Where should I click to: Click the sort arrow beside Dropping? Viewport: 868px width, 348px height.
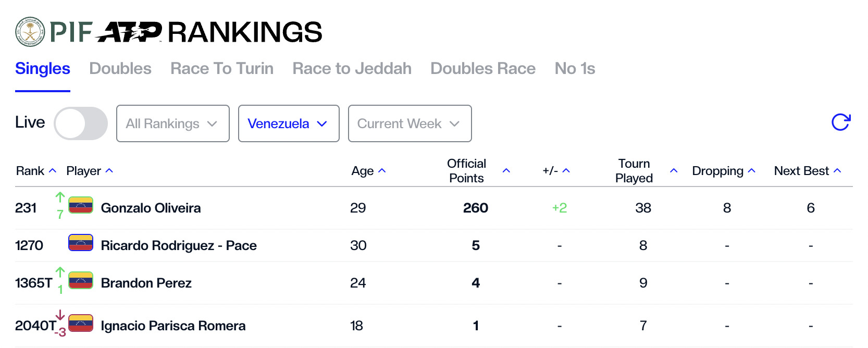(751, 171)
